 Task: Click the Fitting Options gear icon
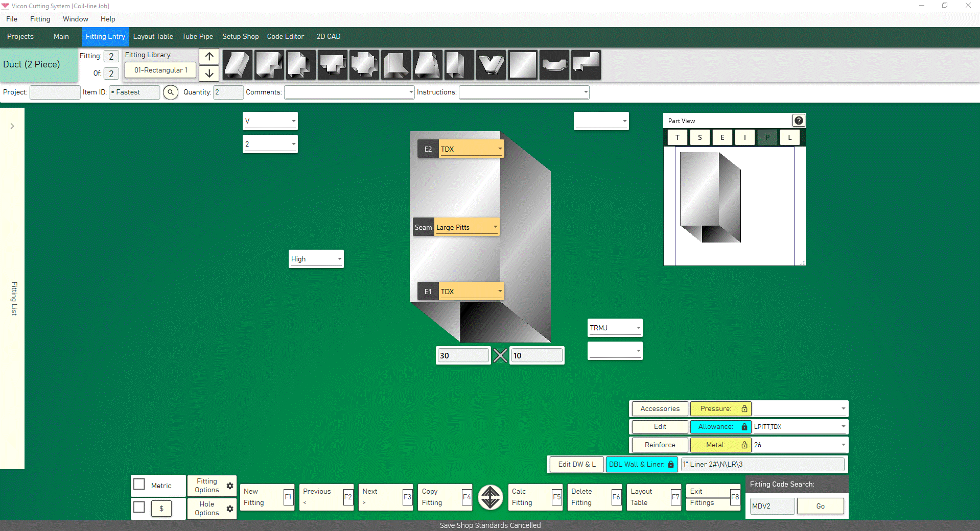230,486
